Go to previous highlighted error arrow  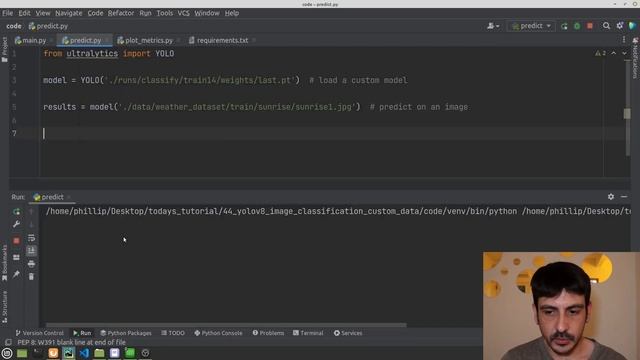(613, 53)
